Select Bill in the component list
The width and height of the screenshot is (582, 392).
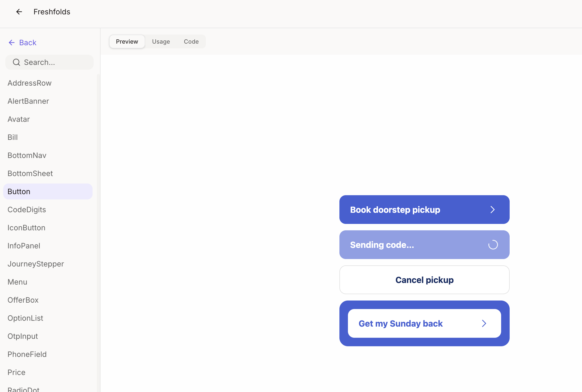click(x=48, y=137)
